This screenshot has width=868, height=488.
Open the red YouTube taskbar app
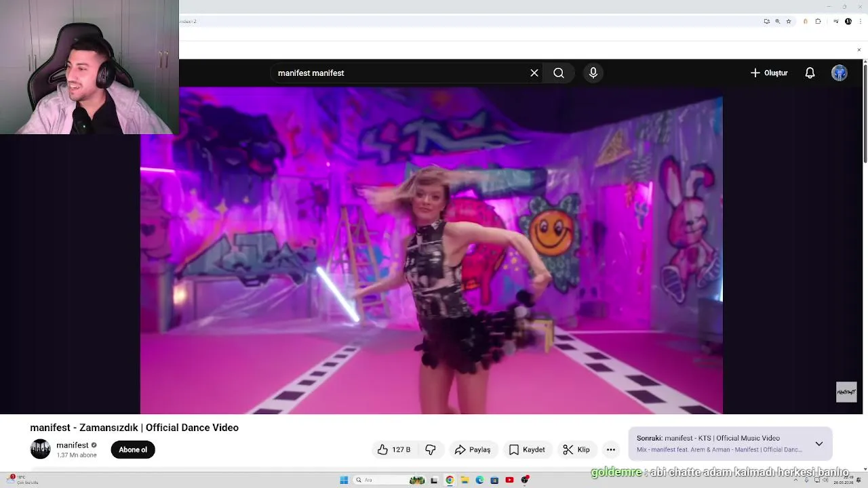509,480
